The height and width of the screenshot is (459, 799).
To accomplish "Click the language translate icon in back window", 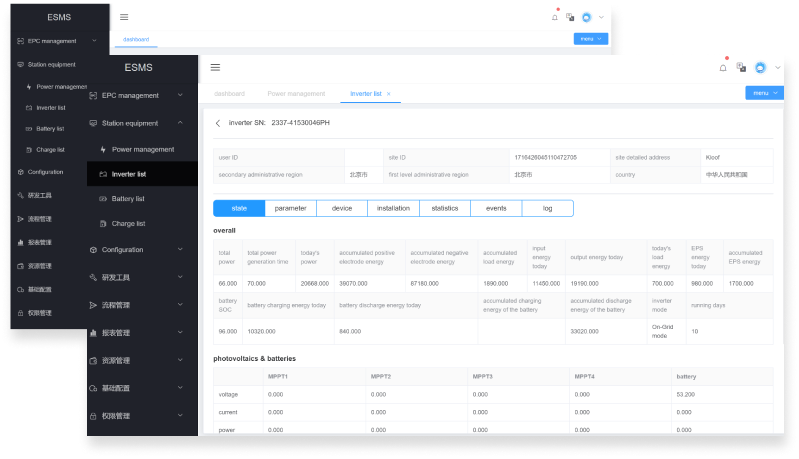I will point(570,17).
